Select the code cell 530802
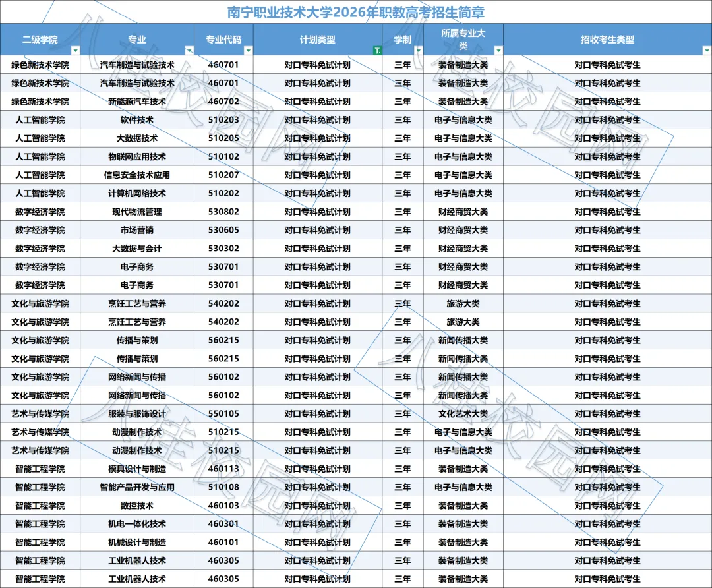 (223, 212)
